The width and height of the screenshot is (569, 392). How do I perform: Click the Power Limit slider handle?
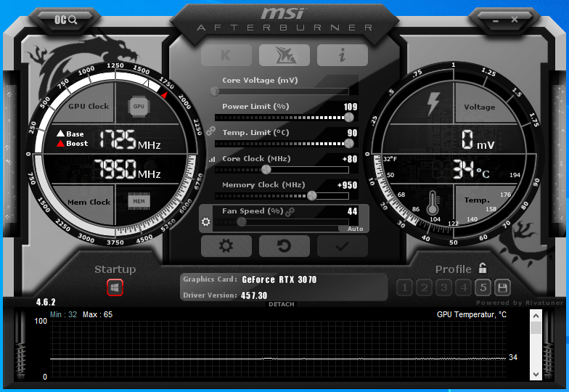pos(348,117)
